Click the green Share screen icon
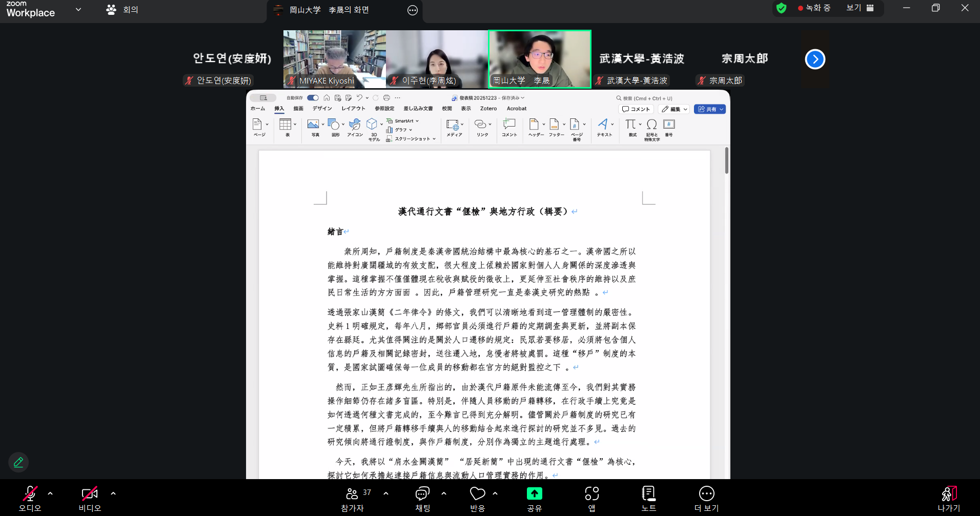The height and width of the screenshot is (516, 980). [534, 493]
